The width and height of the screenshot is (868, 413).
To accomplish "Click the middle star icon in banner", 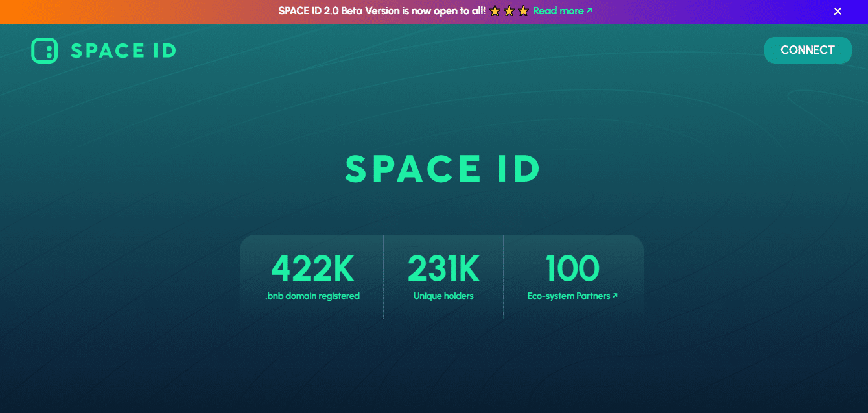I will [x=509, y=10].
